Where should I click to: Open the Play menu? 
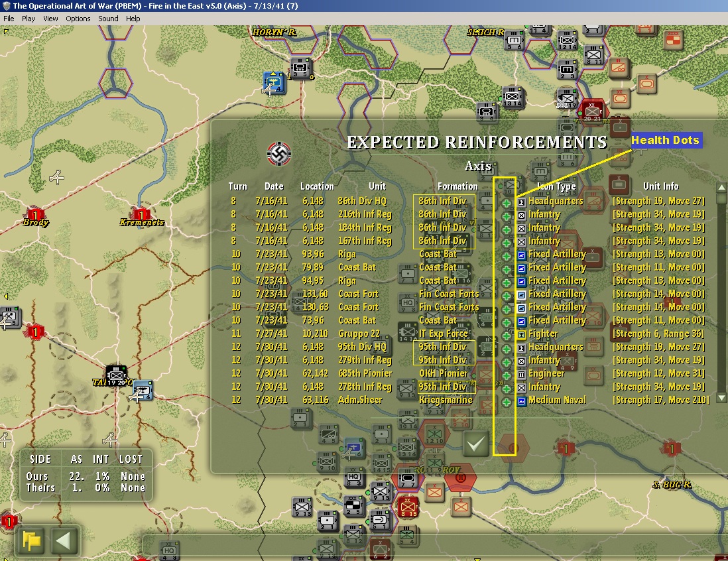29,19
